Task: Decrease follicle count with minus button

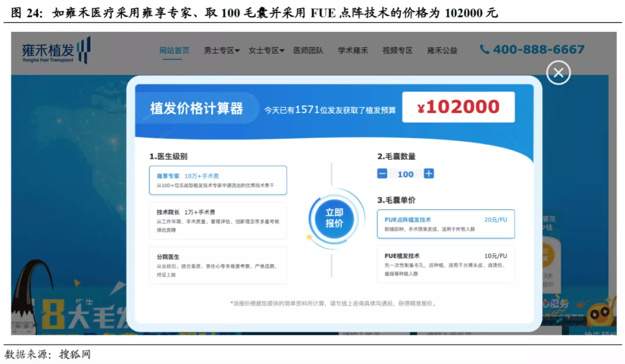Action: [x=382, y=174]
